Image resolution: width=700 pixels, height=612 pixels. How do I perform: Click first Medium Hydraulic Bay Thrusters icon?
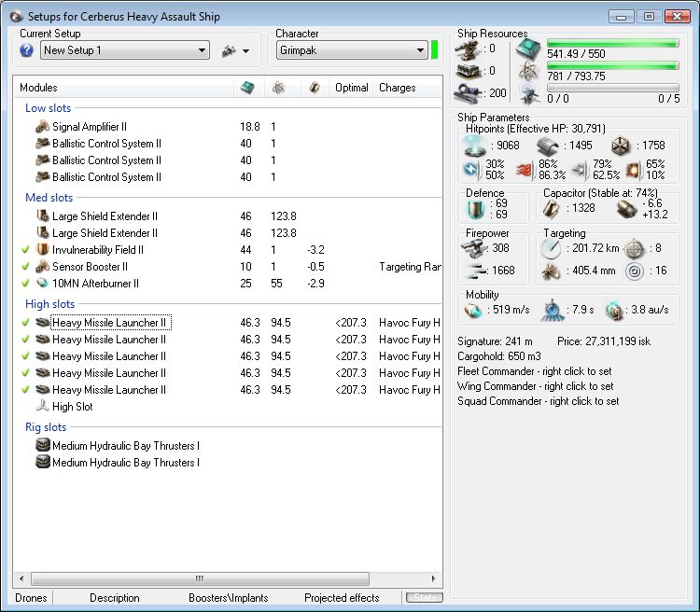(x=42, y=446)
